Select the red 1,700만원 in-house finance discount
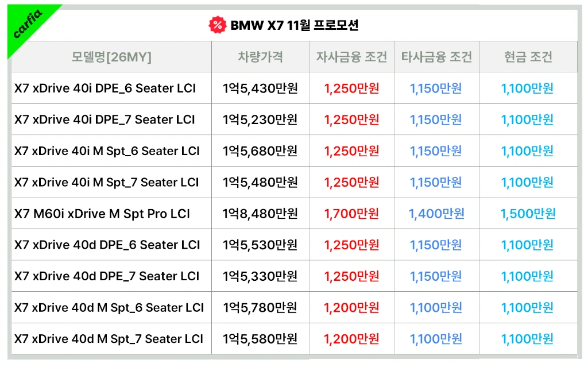This screenshot has height=367, width=588. pyautogui.click(x=351, y=214)
